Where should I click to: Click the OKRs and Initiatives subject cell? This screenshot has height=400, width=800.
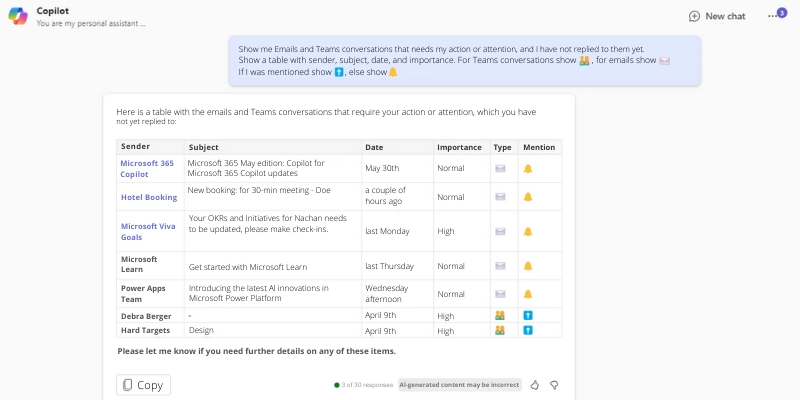(273, 232)
